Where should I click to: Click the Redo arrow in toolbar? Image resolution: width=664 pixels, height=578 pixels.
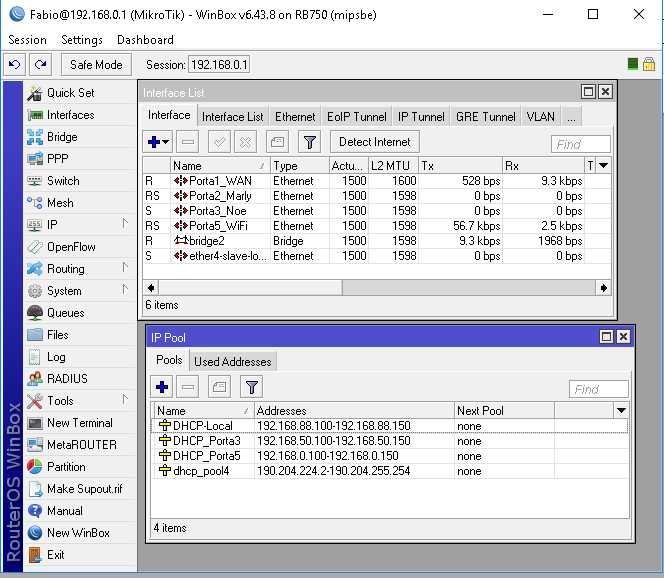(x=40, y=65)
